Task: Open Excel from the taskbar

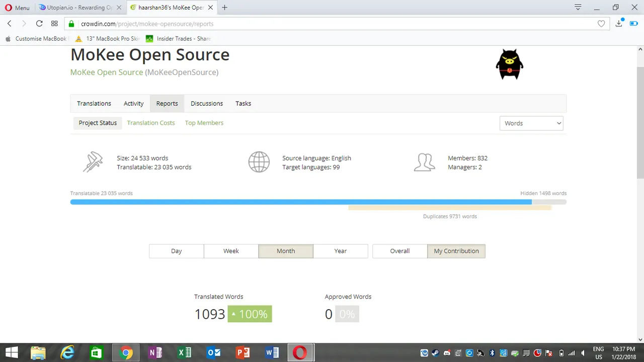Action: tap(184, 352)
